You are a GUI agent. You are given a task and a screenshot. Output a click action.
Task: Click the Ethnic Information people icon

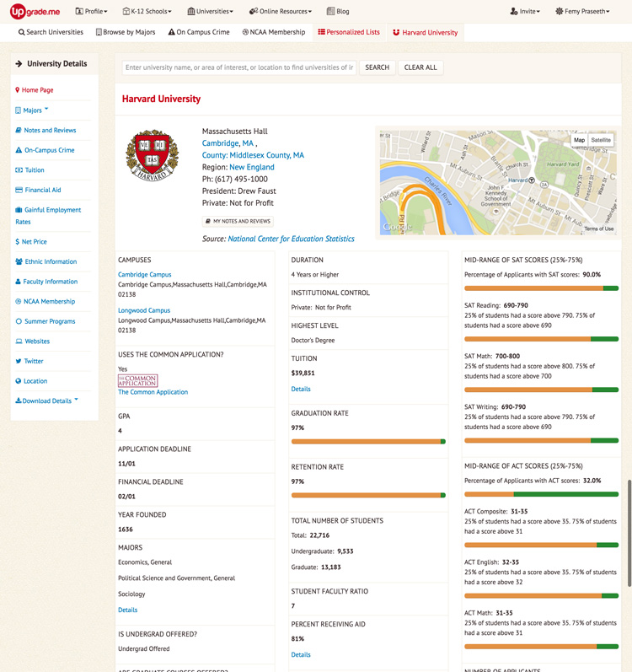pos(19,261)
